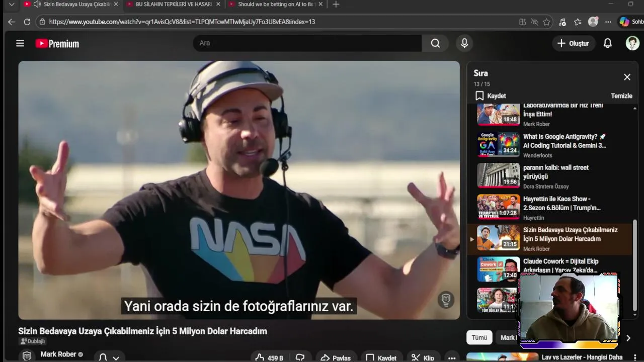
Task: Save the queue with Kaydet bookmark
Action: pyautogui.click(x=491, y=96)
